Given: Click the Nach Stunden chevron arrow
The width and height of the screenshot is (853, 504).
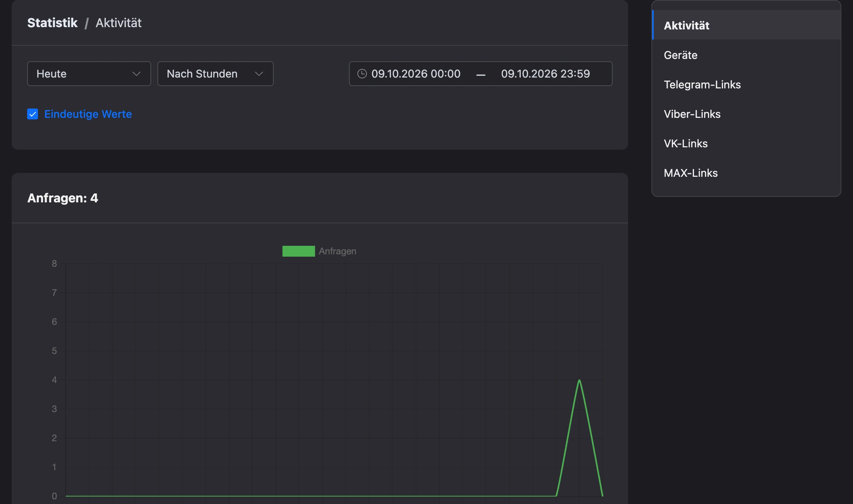Looking at the screenshot, I should click(259, 74).
